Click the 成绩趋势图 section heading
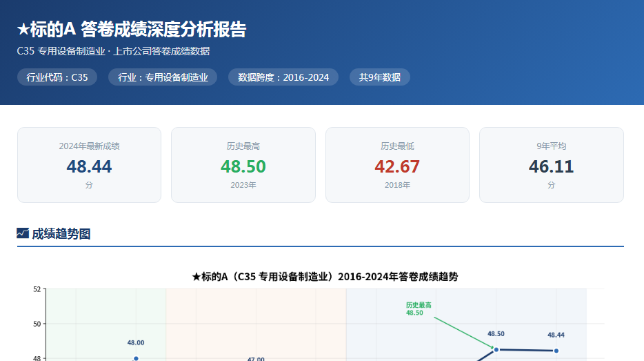 [x=61, y=233]
